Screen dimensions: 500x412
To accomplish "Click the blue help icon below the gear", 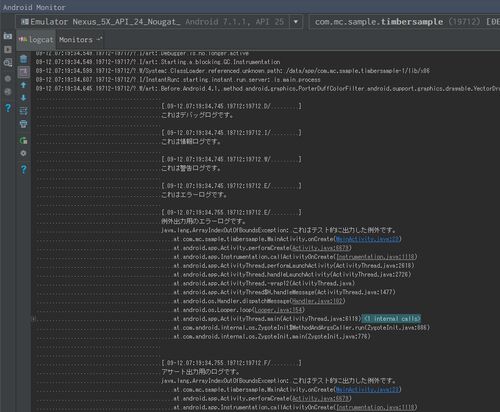I will point(23,169).
